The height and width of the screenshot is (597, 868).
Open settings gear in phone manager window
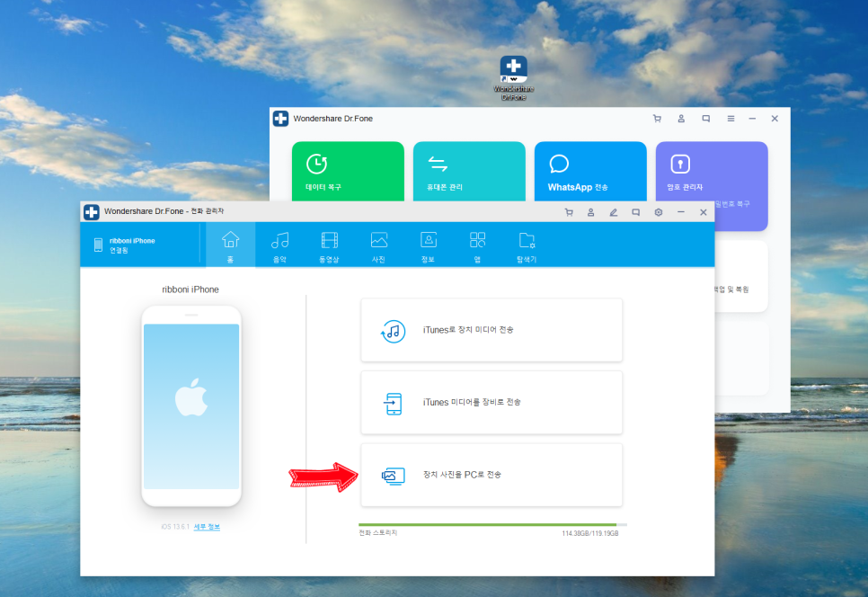[x=659, y=212]
